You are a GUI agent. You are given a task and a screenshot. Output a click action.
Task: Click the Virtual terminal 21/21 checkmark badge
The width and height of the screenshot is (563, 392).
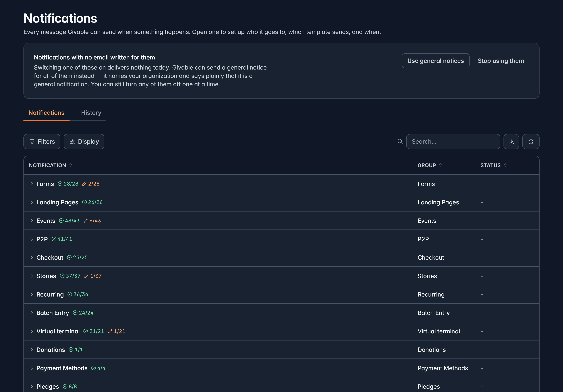(x=94, y=331)
